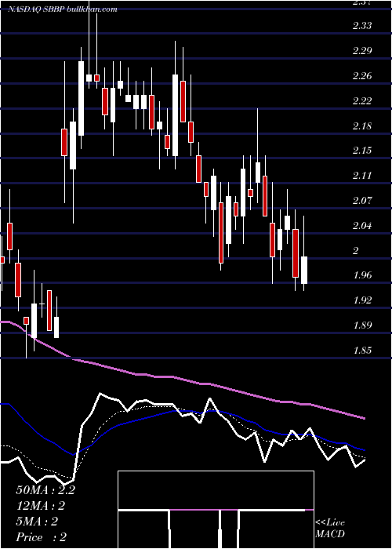Click the 50MA : 2.2 readout
This screenshot has width=392, height=549.
pyautogui.click(x=45, y=490)
